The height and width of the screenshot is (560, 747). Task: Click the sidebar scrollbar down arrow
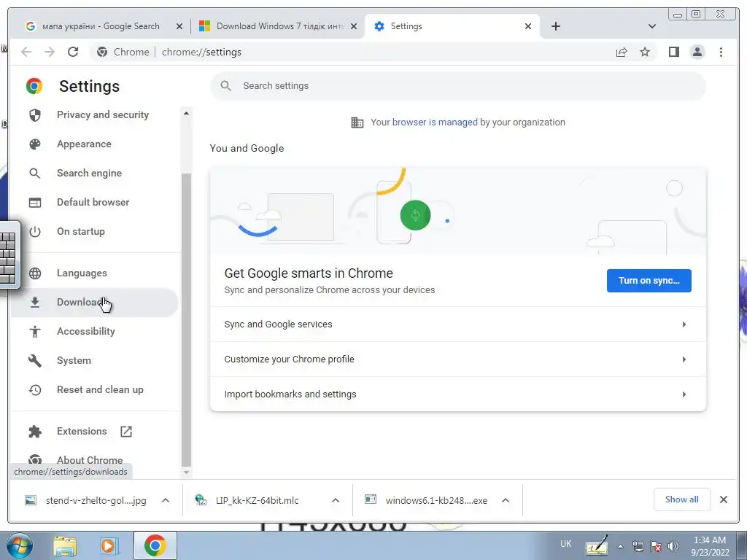[x=186, y=472]
